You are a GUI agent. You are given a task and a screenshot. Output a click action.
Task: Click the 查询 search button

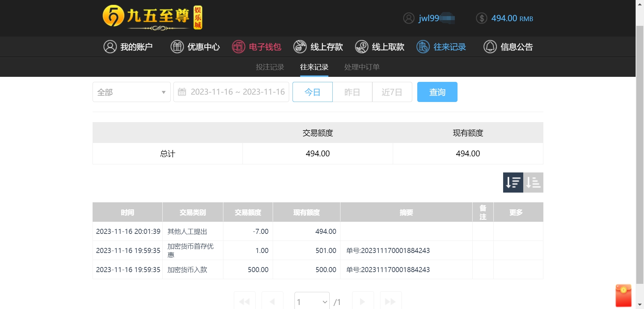pyautogui.click(x=437, y=92)
